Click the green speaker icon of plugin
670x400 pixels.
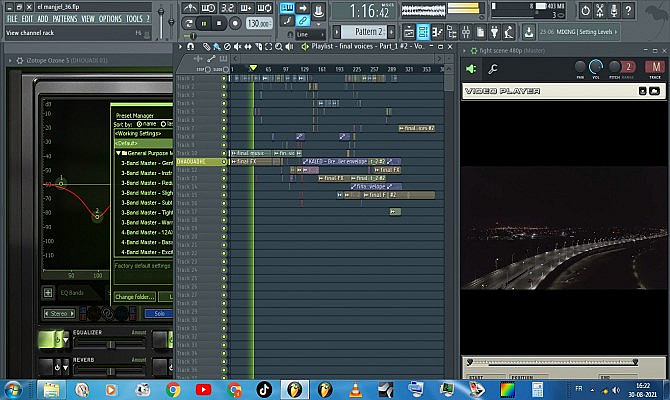[x=470, y=69]
